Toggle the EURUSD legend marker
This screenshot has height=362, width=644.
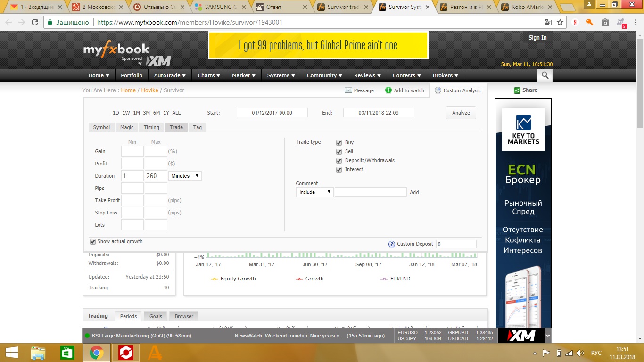tap(384, 279)
